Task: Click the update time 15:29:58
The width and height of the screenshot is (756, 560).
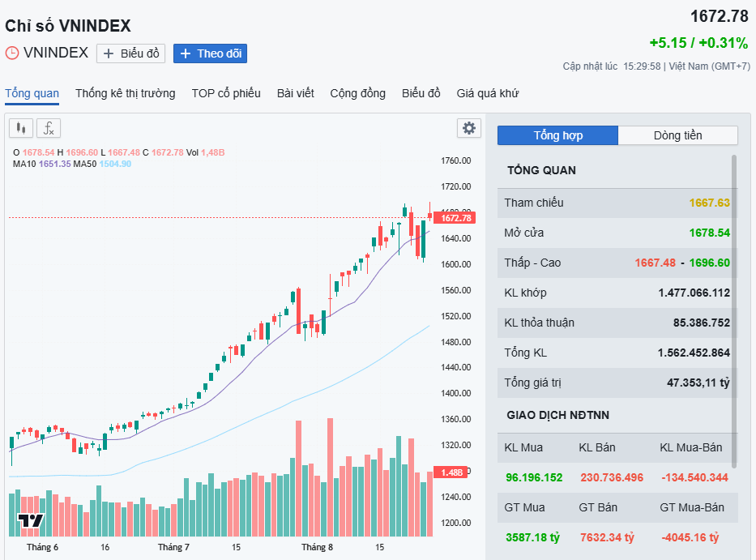Action: pos(642,66)
